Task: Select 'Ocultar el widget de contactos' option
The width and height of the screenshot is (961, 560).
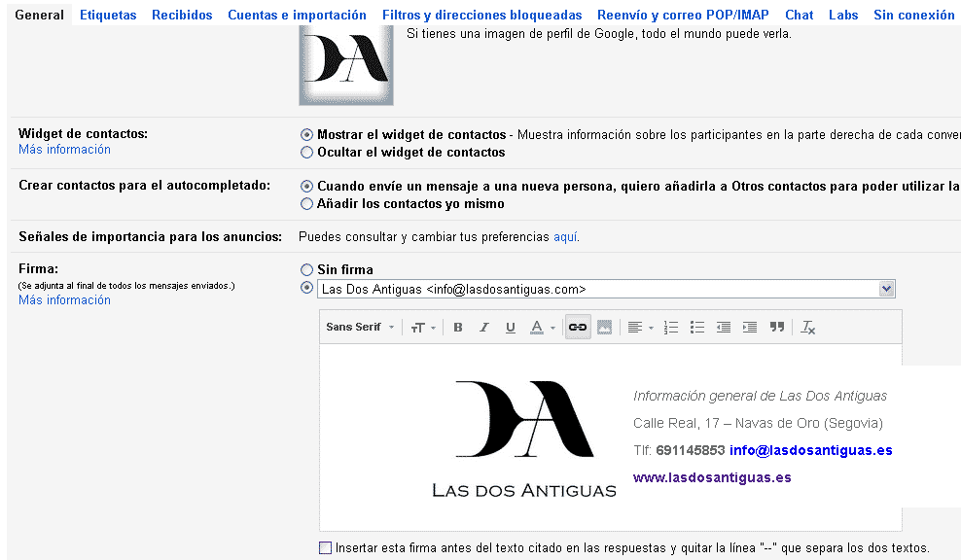Action: pyautogui.click(x=307, y=153)
